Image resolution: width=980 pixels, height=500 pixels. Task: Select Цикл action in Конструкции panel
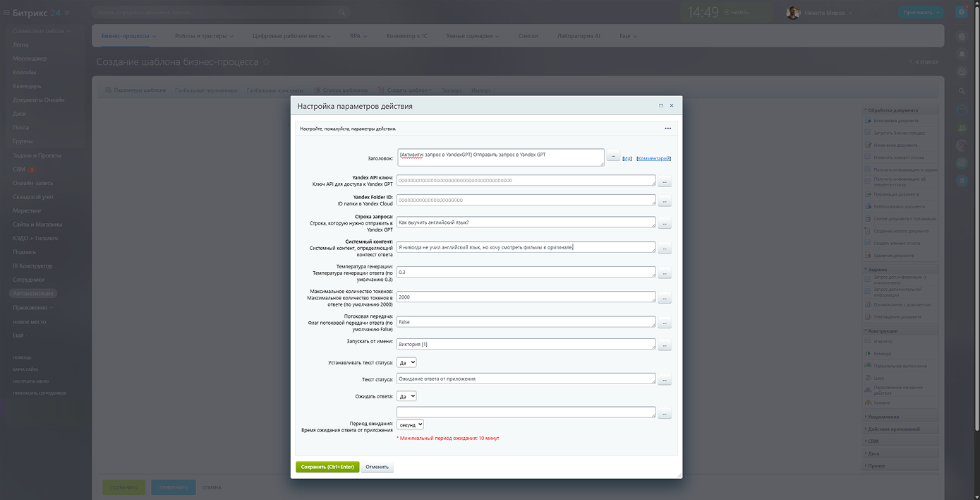[879, 378]
